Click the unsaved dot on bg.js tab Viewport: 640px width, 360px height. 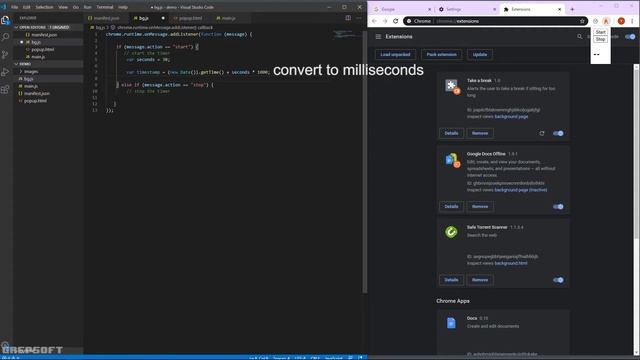(163, 18)
